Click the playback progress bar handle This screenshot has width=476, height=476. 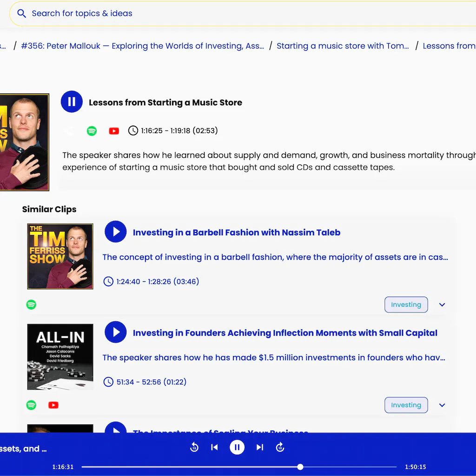(300, 467)
